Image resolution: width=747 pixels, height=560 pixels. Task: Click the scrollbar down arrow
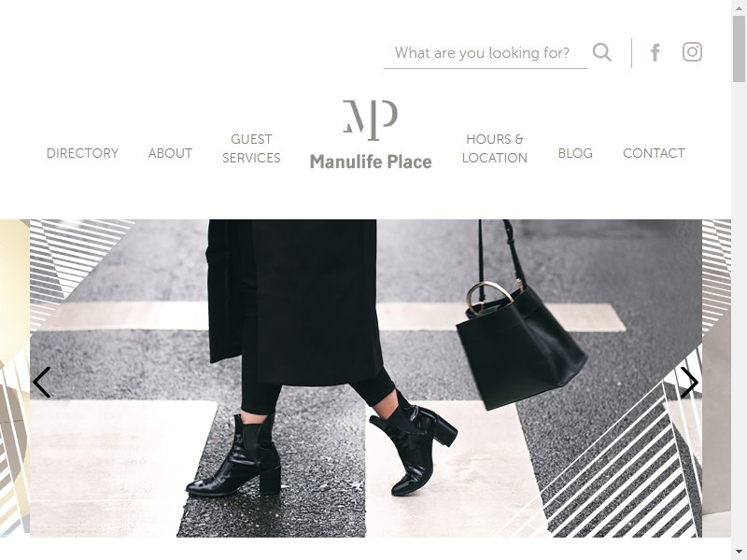tap(739, 553)
